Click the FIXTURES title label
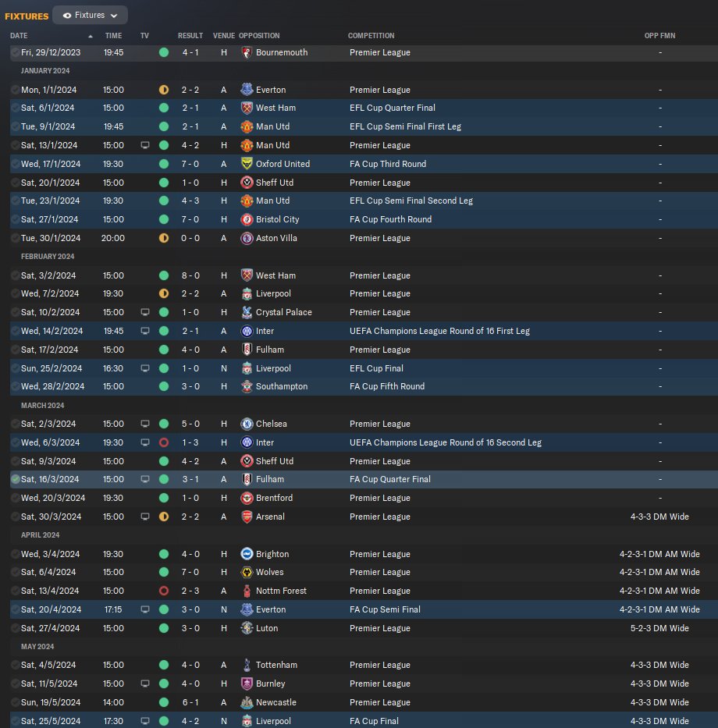This screenshot has width=718, height=728. tap(27, 16)
